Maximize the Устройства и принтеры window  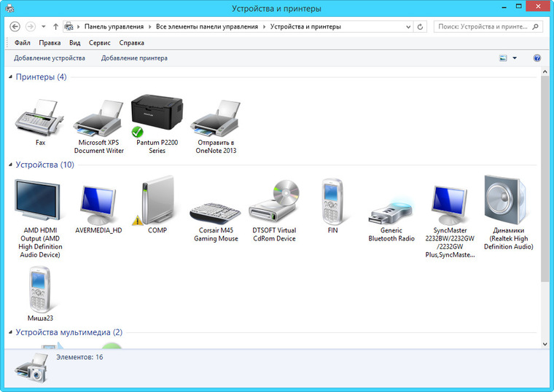tap(518, 7)
